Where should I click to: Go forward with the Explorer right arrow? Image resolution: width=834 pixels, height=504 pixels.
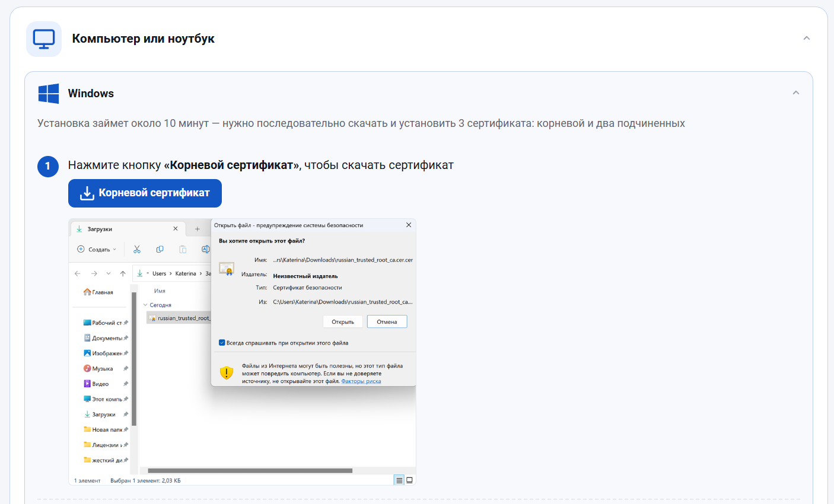[94, 273]
